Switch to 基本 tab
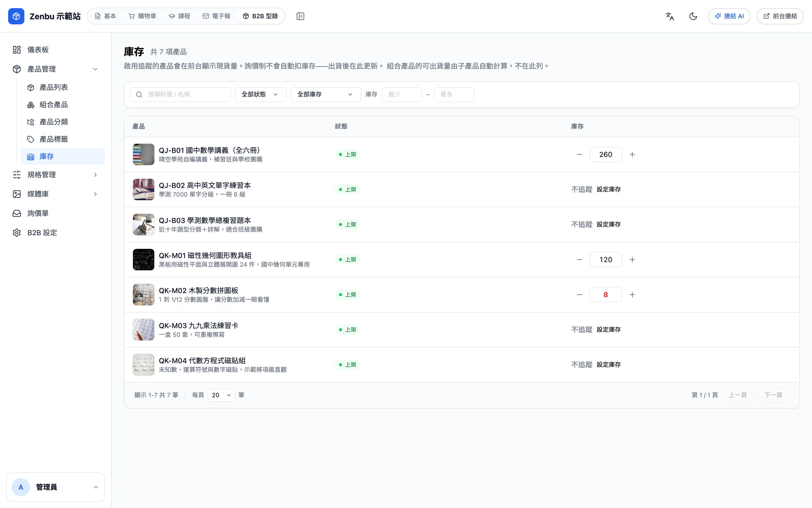 tap(105, 16)
